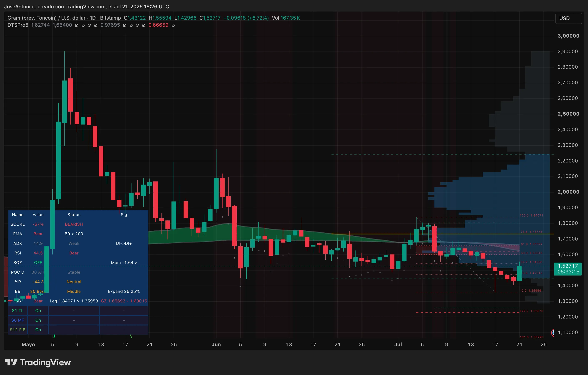Click the DTSPro5 value '1,62744'
Image resolution: width=588 pixels, height=375 pixels.
pos(40,25)
